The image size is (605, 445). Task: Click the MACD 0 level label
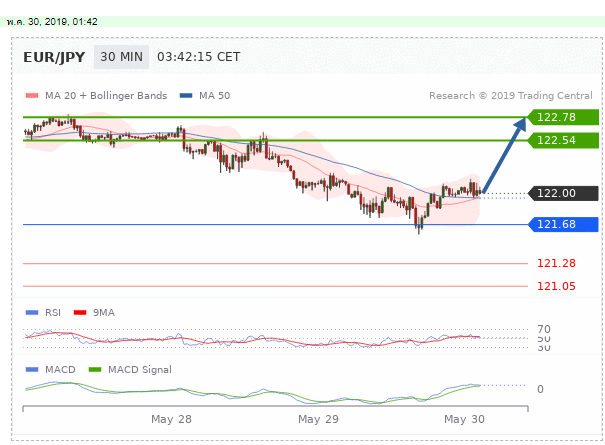pos(541,389)
